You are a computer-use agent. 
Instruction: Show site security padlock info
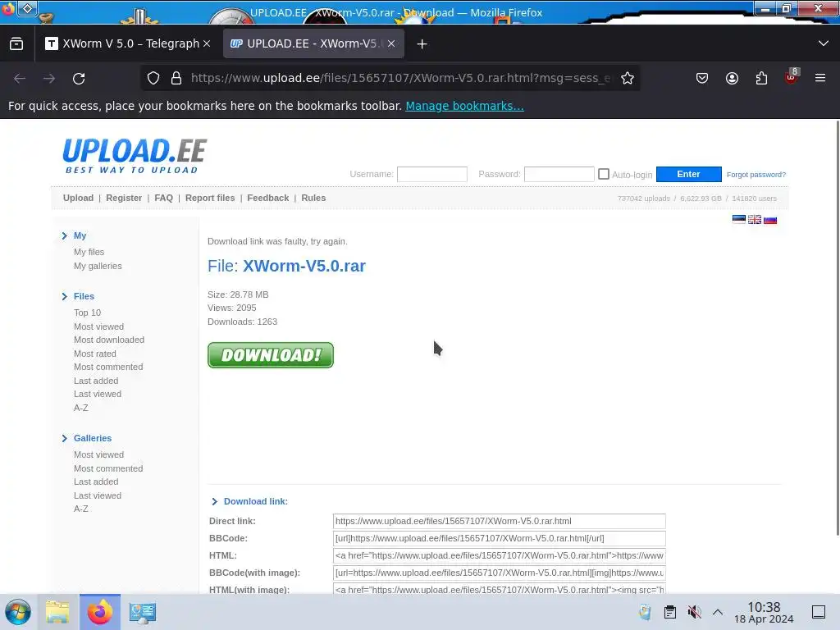coord(176,78)
